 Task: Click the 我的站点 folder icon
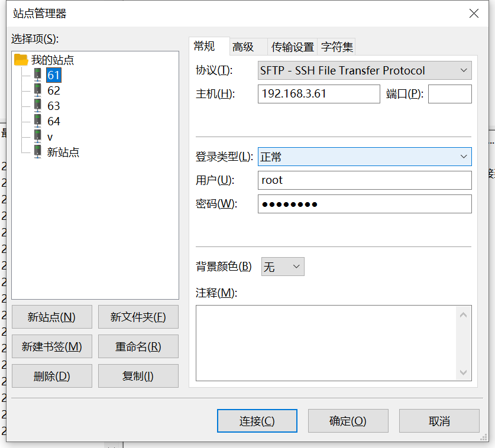21,60
